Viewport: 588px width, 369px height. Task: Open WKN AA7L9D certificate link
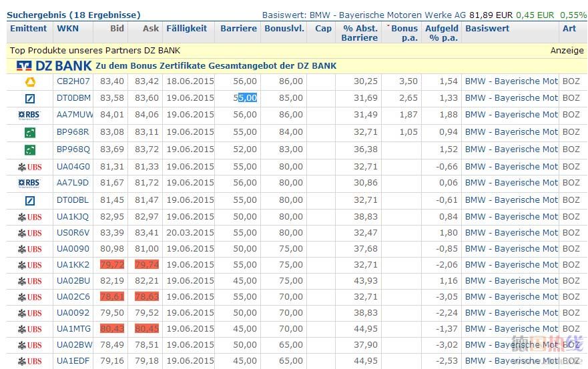72,183
